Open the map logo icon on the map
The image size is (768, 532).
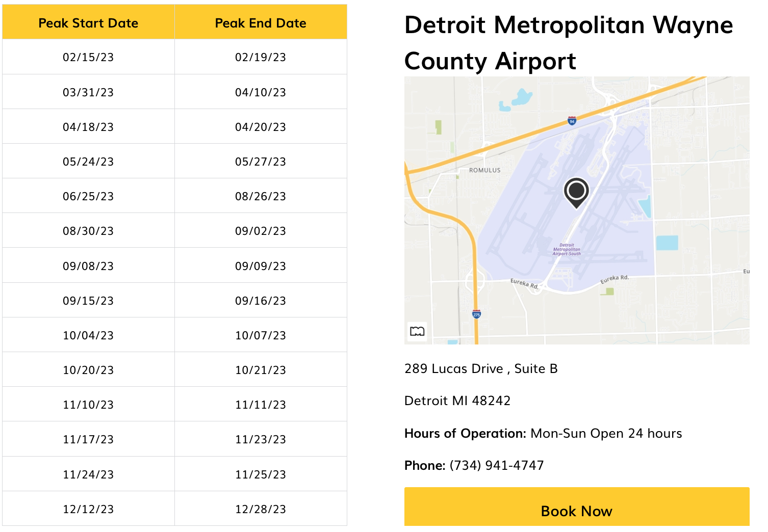417,332
